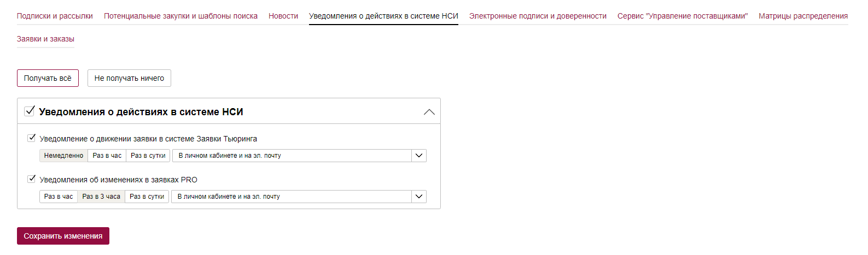Open the Матрицы распределения tab
Viewport: 868px width, 255px height.
click(803, 16)
